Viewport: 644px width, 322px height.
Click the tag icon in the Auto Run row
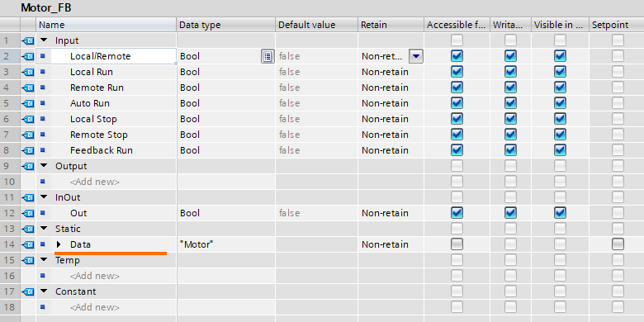pos(28,103)
